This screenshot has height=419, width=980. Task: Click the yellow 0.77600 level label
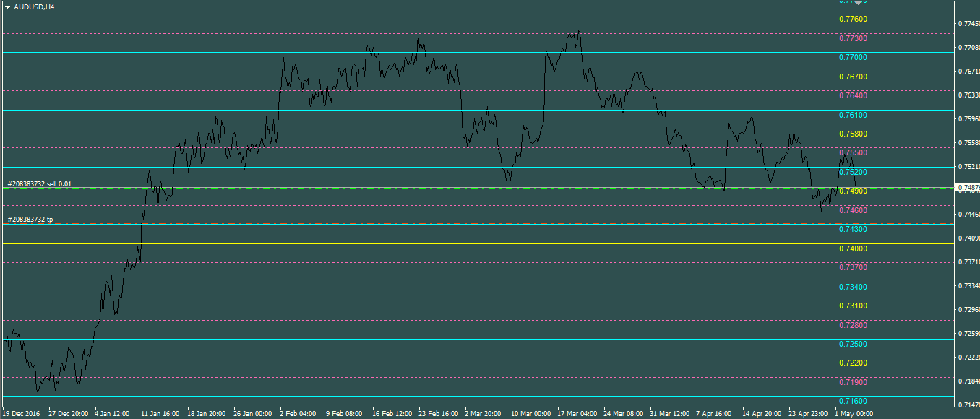tap(853, 19)
